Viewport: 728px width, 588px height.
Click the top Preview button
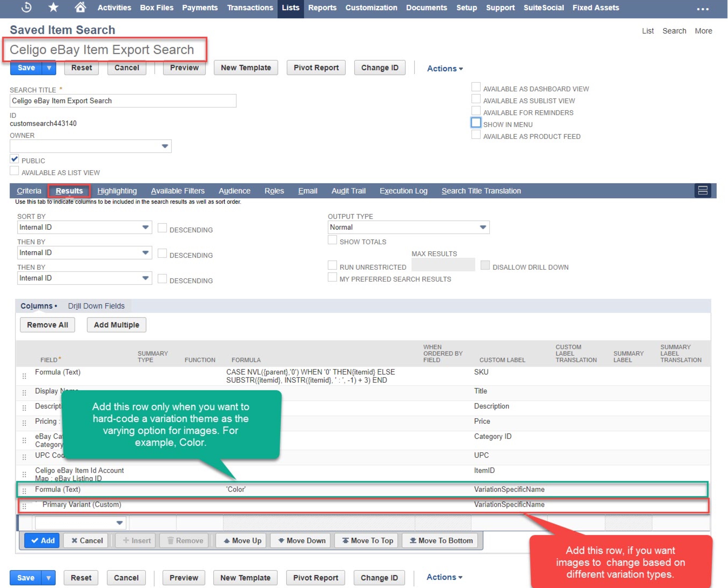184,68
